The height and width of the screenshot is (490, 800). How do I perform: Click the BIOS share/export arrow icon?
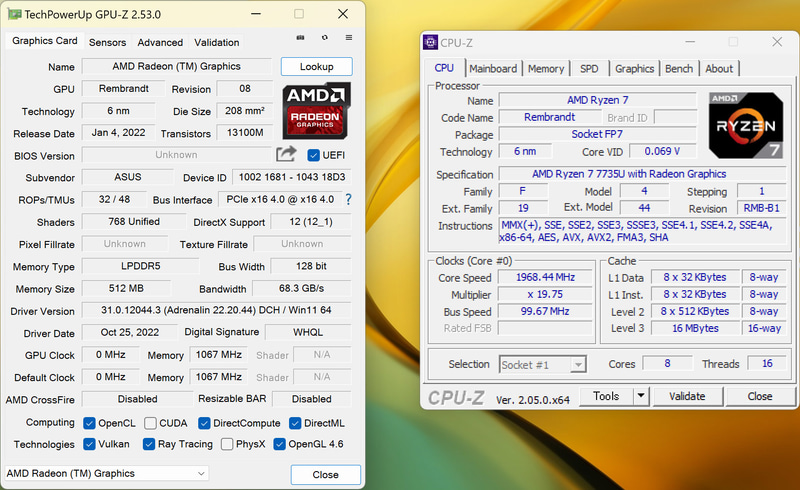pyautogui.click(x=286, y=154)
